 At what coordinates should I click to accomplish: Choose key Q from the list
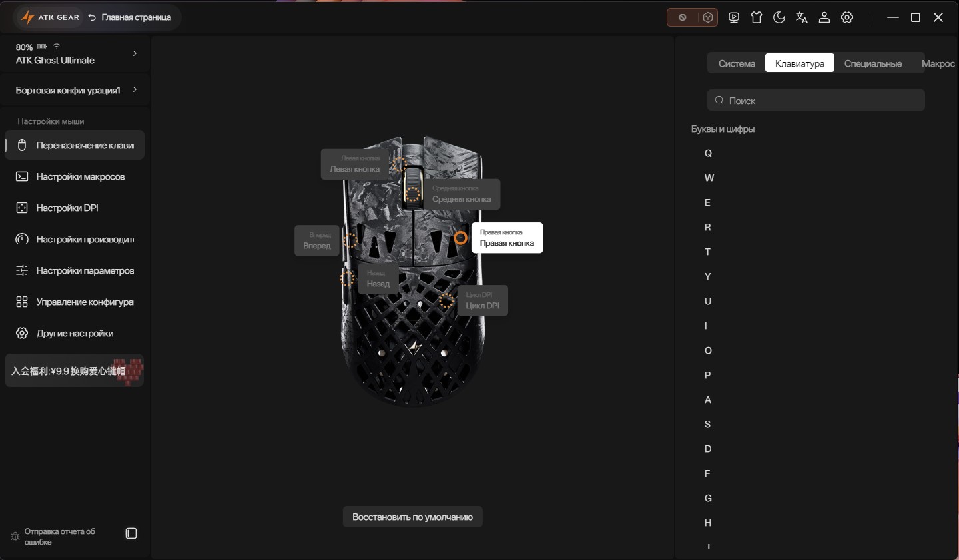[708, 153]
